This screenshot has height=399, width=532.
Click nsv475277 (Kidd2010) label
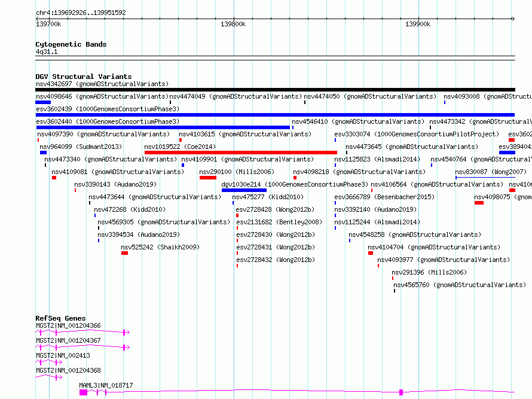tap(268, 197)
